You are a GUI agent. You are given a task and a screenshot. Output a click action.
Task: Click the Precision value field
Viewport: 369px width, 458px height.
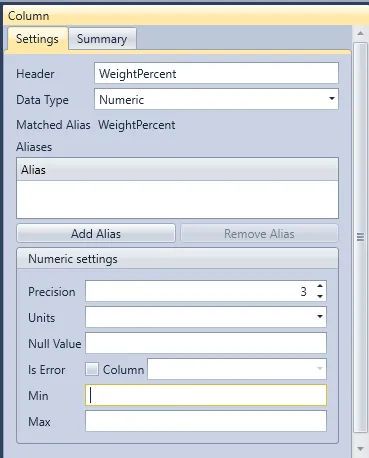point(200,291)
